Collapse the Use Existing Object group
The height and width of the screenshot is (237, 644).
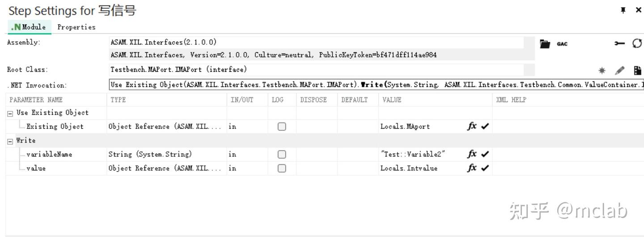[10, 113]
